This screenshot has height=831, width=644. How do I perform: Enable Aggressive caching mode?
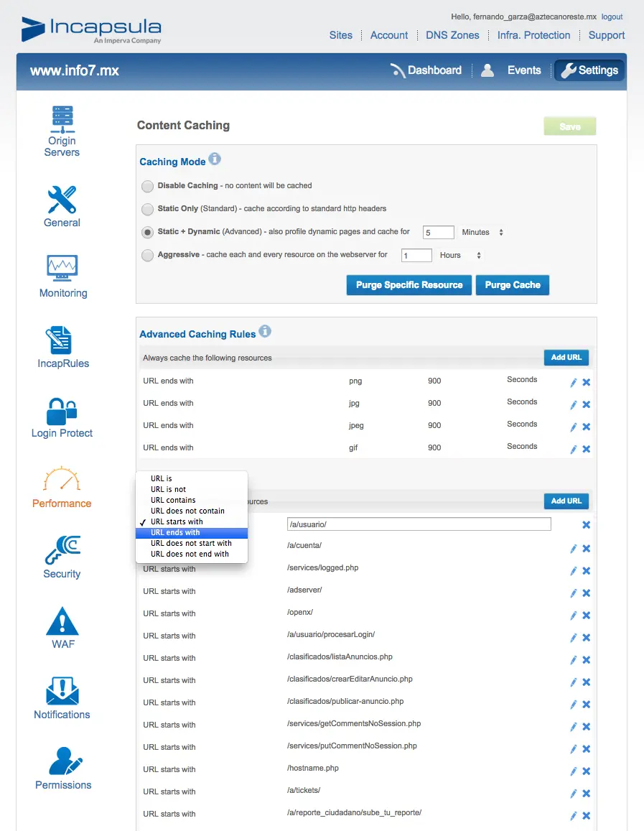click(147, 255)
